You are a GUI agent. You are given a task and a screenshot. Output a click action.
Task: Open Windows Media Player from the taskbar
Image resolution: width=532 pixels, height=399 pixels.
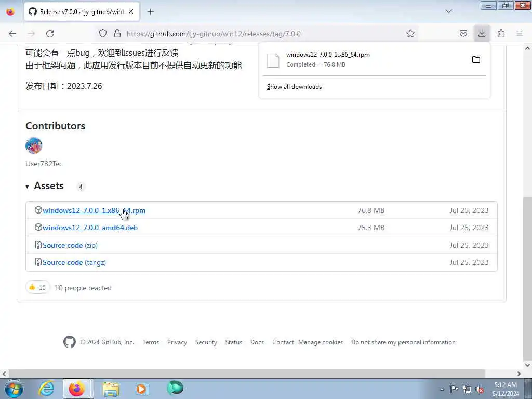(141, 389)
